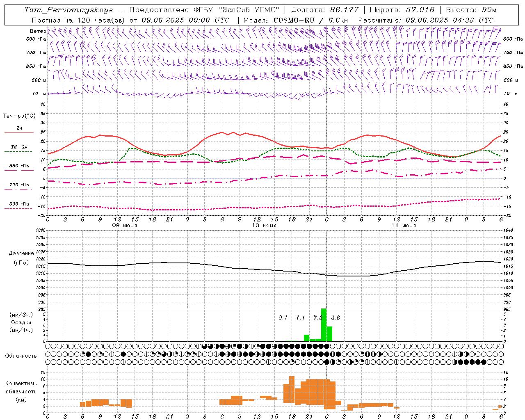This screenshot has width=525, height=420.
Task: Click the tallest green precipitation bar
Action: click(x=324, y=325)
